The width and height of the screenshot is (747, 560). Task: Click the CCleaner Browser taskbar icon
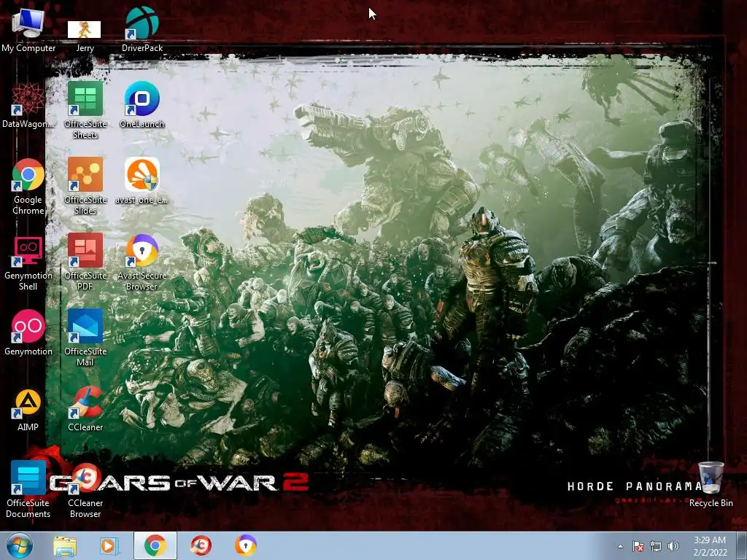coord(201,545)
